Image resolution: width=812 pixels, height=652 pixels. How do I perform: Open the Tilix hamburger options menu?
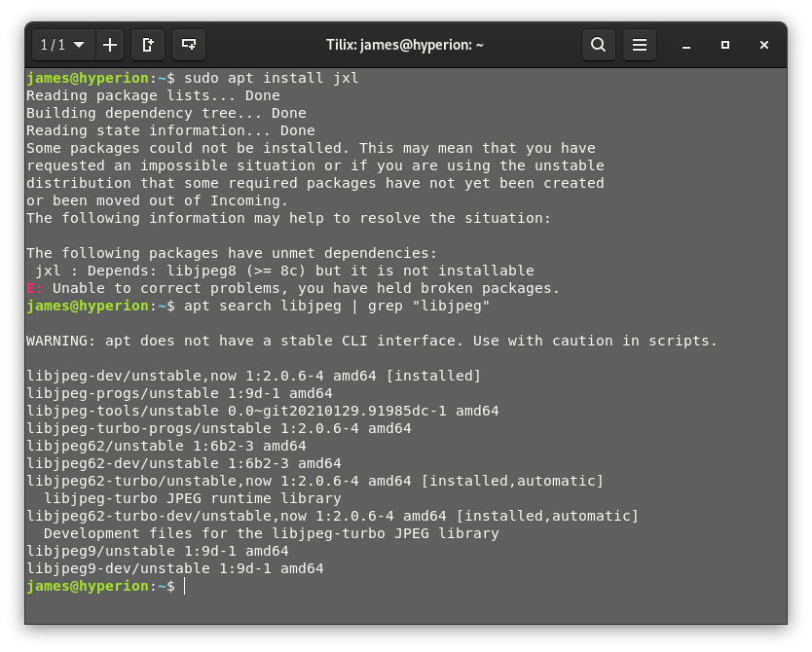(x=640, y=44)
